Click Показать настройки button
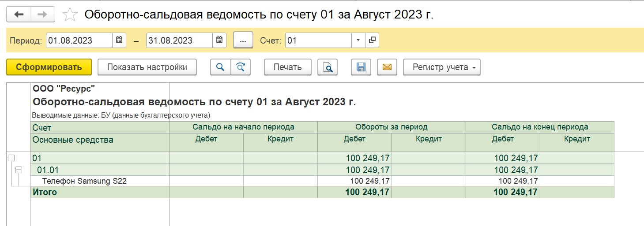The height and width of the screenshot is (226, 644). pos(147,67)
